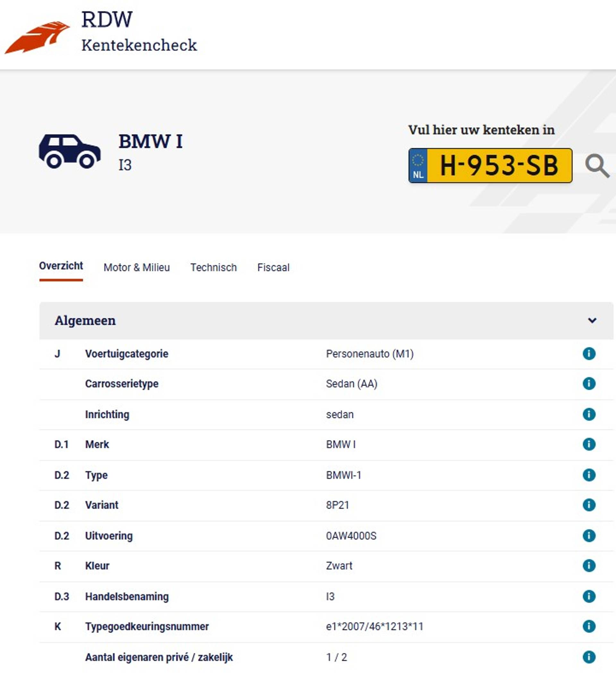The width and height of the screenshot is (616, 676).
Task: Click the Handelsbenaming value I3
Action: coord(330,596)
